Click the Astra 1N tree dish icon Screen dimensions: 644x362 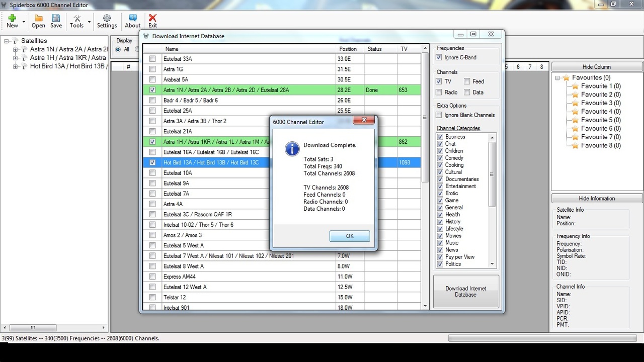(24, 49)
